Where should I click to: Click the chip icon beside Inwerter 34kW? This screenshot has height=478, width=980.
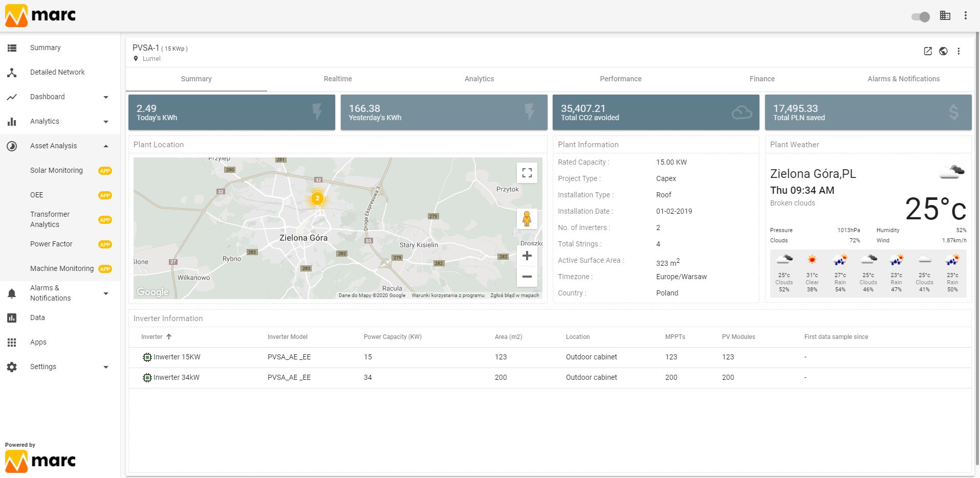coord(147,378)
